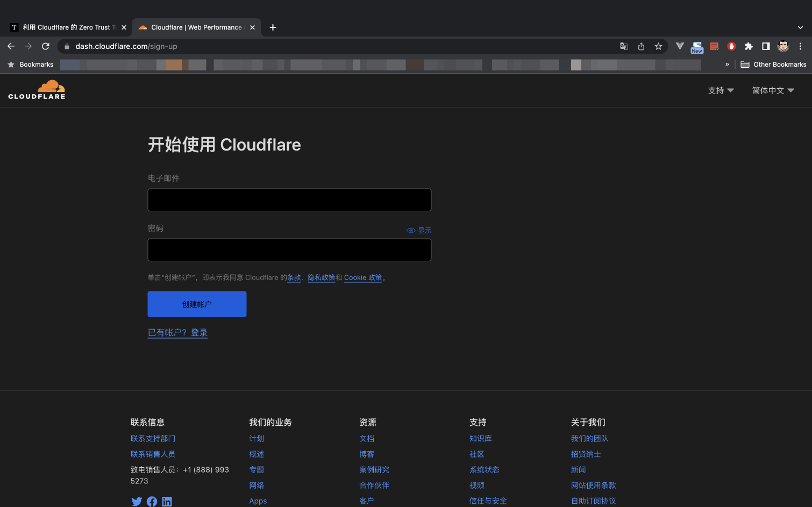Open the 条款 terms link
Viewport: 812px width, 507px height.
[294, 277]
